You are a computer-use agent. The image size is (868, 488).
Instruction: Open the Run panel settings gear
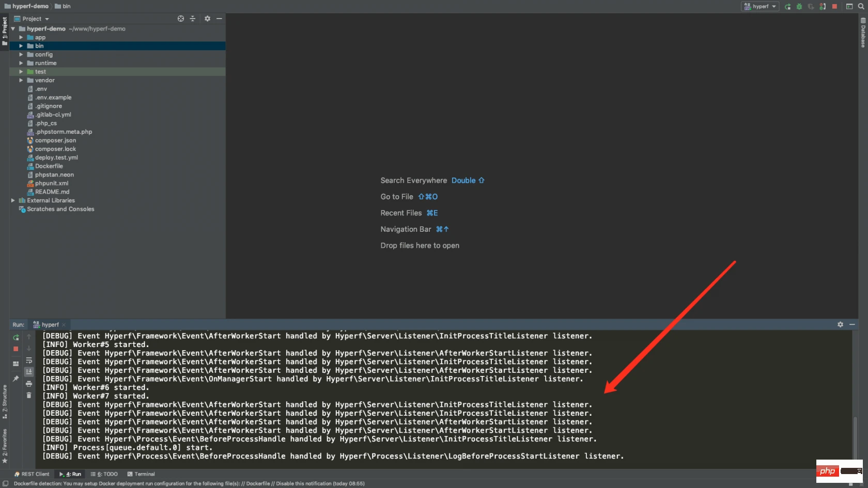[x=841, y=324]
